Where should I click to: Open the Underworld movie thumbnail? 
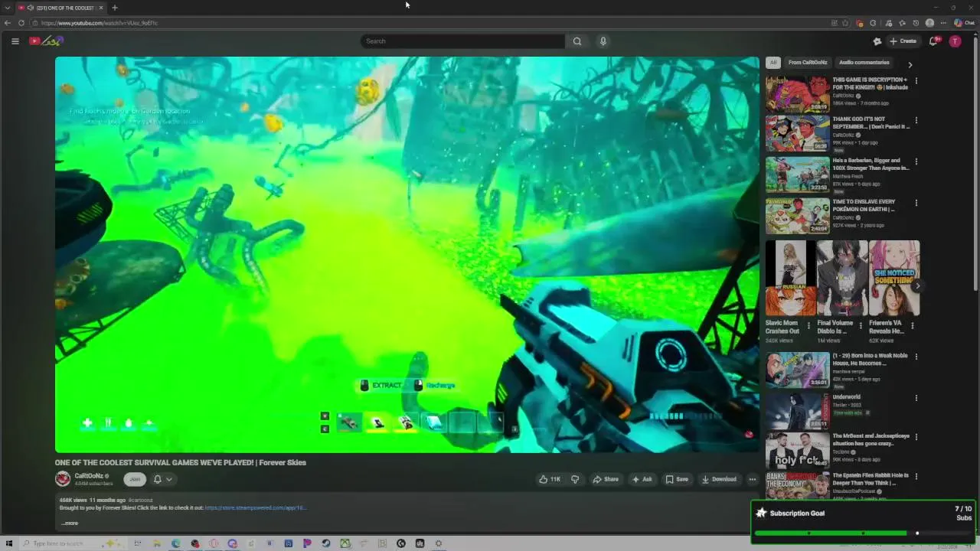797,411
